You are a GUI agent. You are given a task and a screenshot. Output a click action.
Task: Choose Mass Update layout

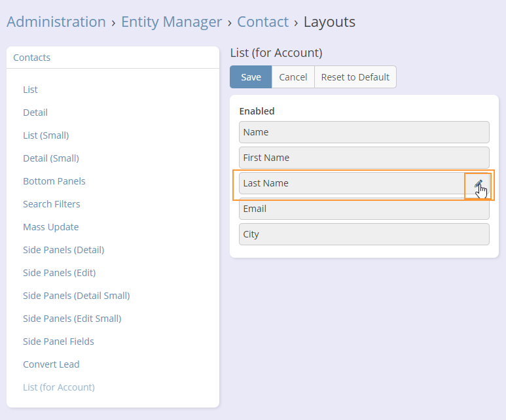pos(51,227)
